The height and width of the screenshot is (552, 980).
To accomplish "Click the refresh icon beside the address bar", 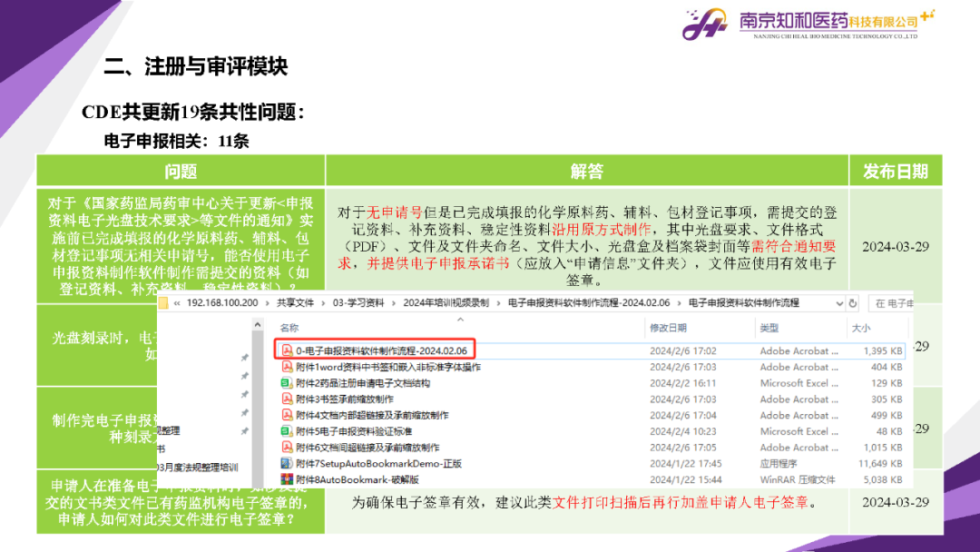I will click(x=854, y=302).
